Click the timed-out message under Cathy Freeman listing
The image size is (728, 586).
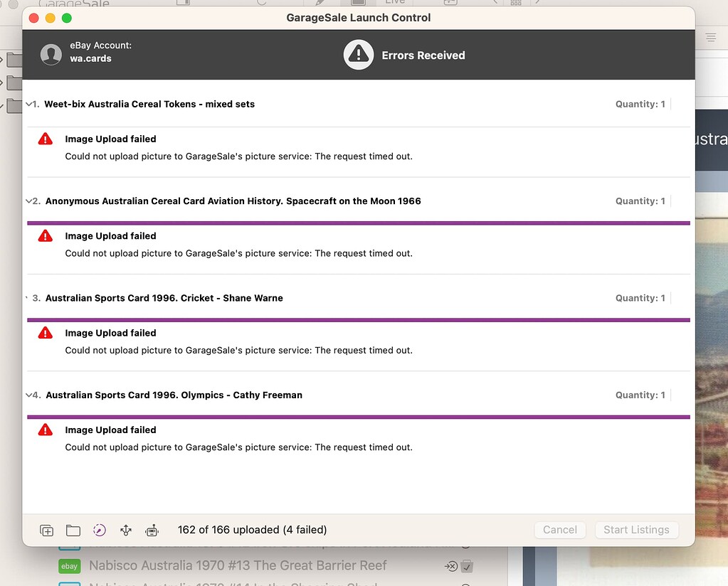238,447
